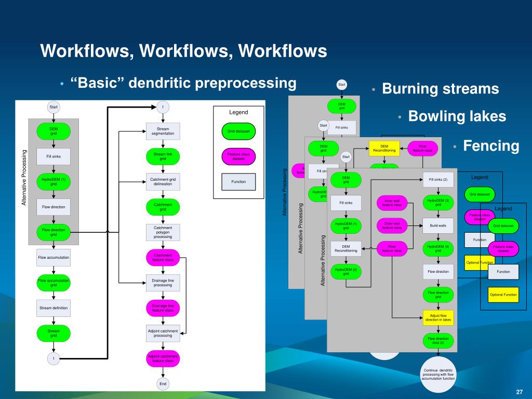
Task: Click the "Legend" title in the white basic flowchart
Action: pos(238,112)
